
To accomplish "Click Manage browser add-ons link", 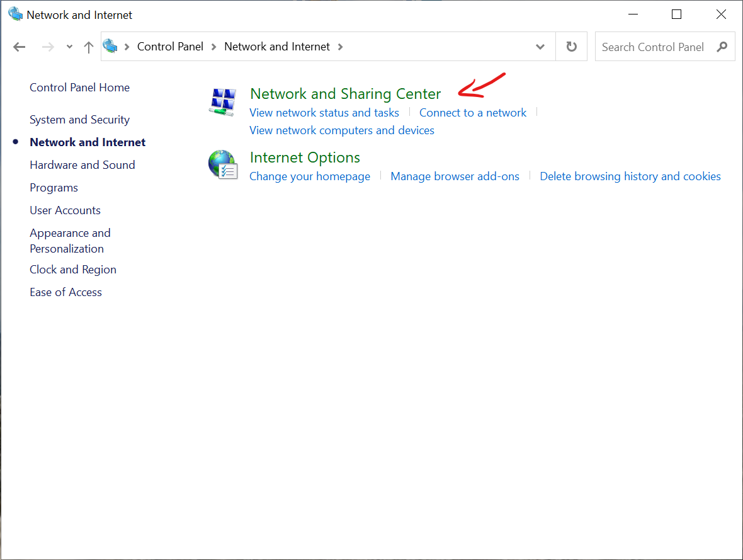I will [x=455, y=176].
